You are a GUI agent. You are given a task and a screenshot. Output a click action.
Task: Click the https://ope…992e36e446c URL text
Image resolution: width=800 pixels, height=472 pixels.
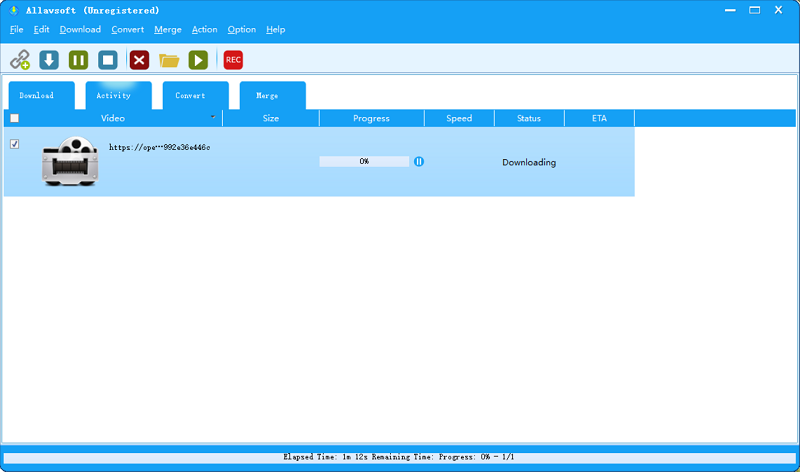click(x=159, y=147)
